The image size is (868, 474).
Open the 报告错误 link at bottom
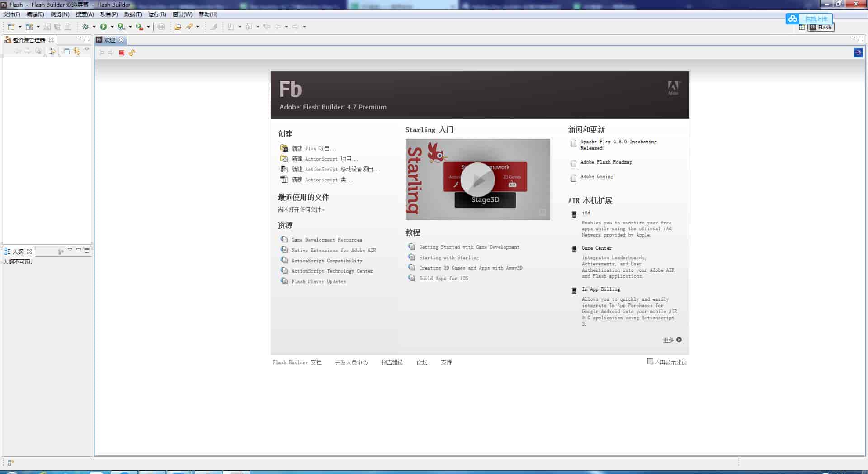[392, 362]
